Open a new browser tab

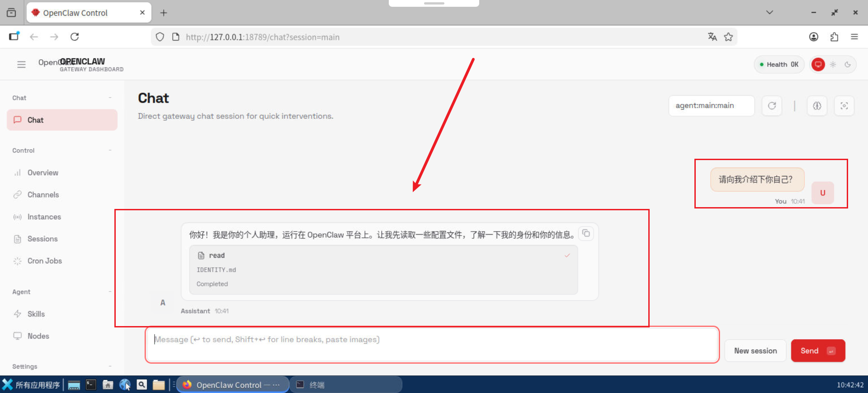pos(164,13)
